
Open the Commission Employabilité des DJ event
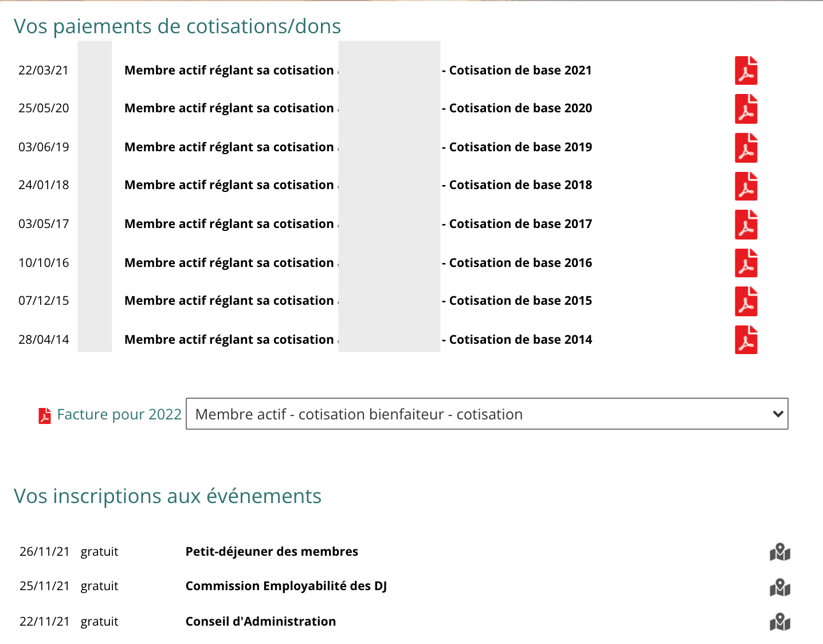point(286,586)
